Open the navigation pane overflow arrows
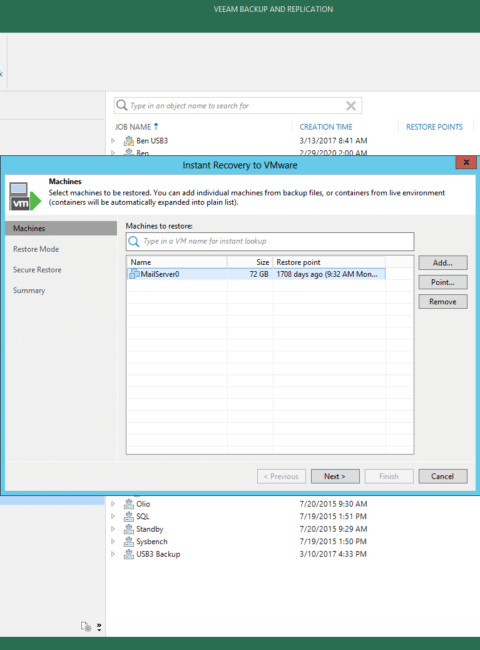 coord(99,627)
